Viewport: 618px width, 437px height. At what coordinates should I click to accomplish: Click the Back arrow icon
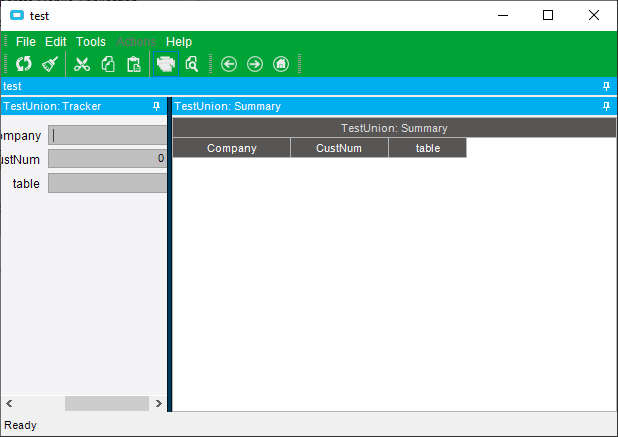click(229, 64)
